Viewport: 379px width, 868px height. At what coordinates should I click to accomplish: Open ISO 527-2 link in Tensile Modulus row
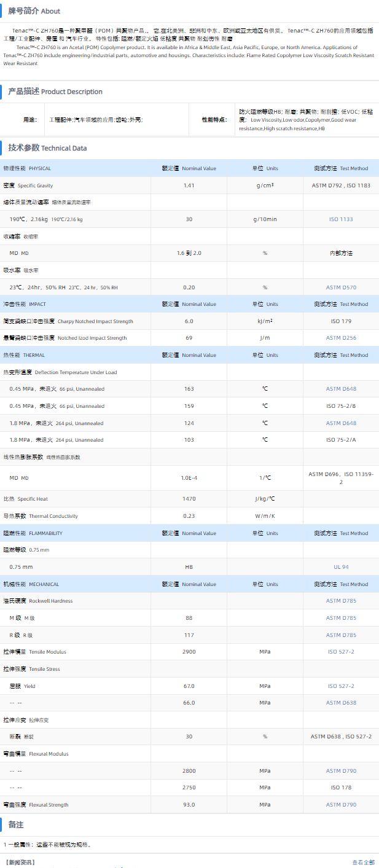341,652
